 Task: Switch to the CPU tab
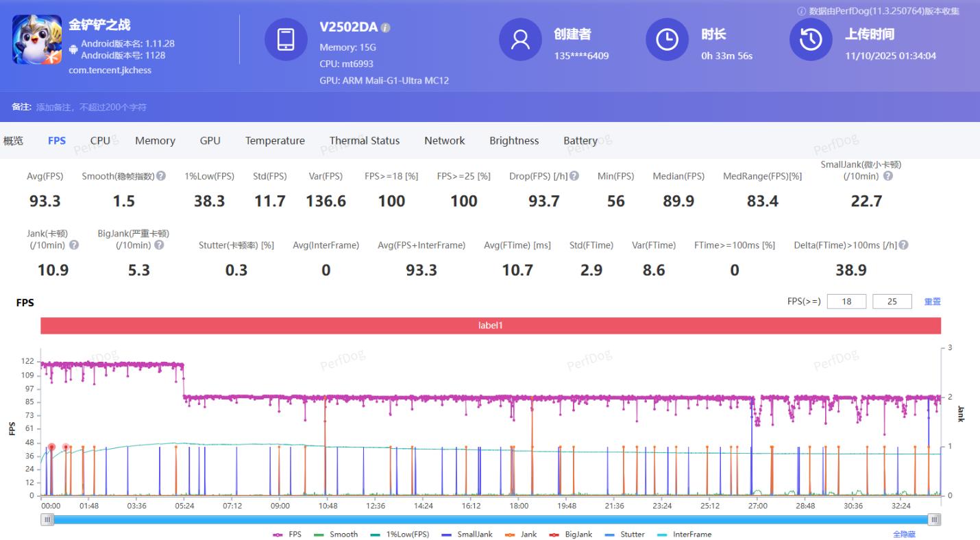coord(100,140)
